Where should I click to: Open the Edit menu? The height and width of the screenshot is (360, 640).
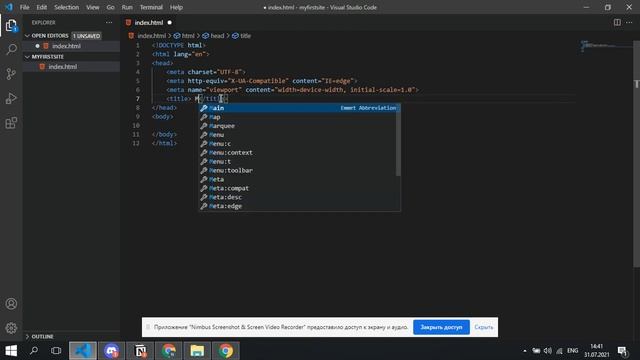click(x=42, y=7)
